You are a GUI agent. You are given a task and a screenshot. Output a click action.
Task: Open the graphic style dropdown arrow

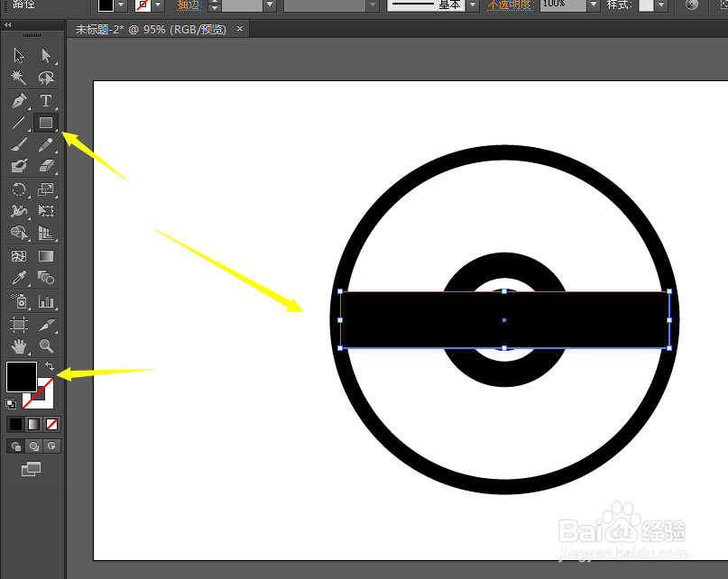click(660, 5)
